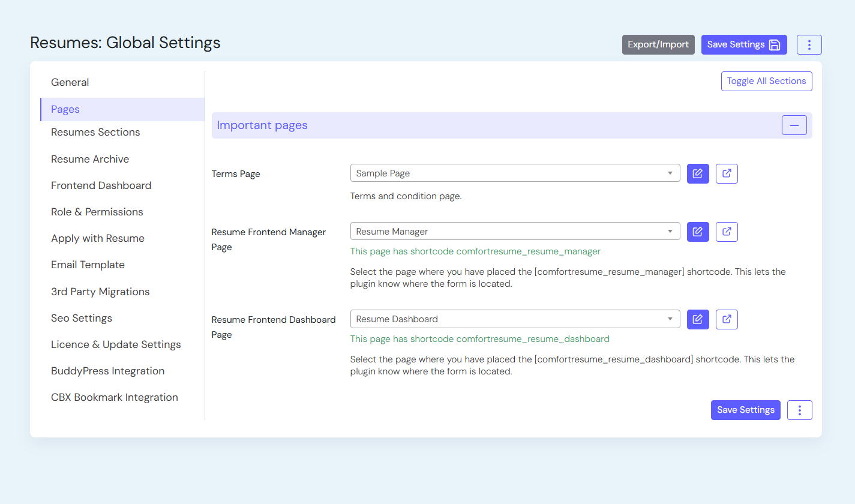Open Resumes Sections settings tab
The height and width of the screenshot is (504, 855).
(95, 132)
